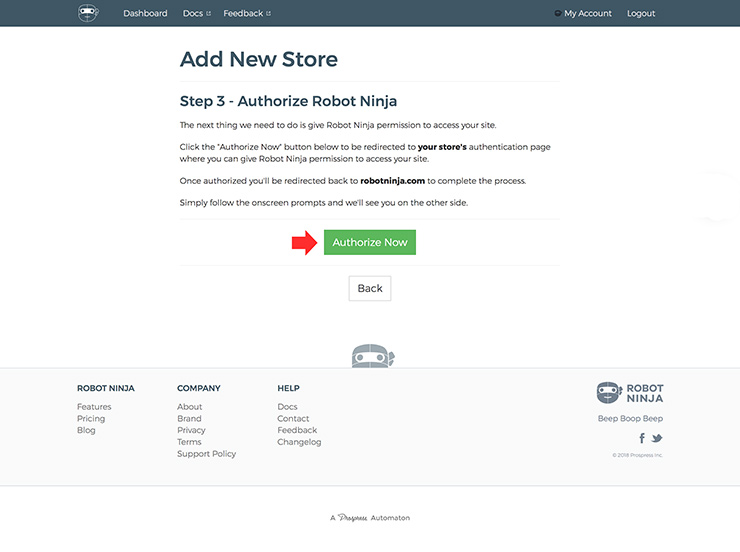Click the Back button
740x552 pixels.
coord(370,288)
